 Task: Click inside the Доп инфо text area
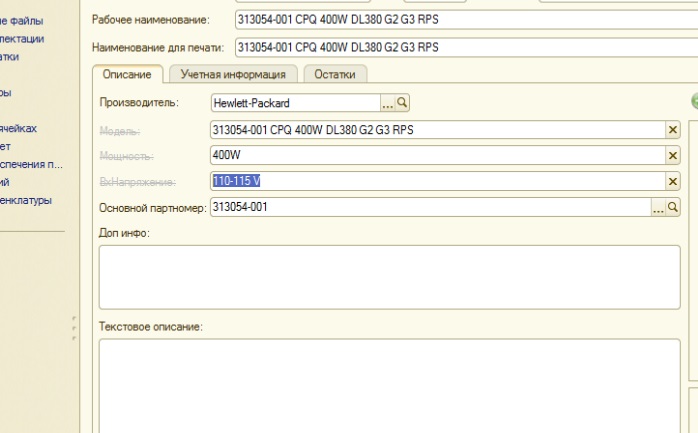tap(388, 277)
